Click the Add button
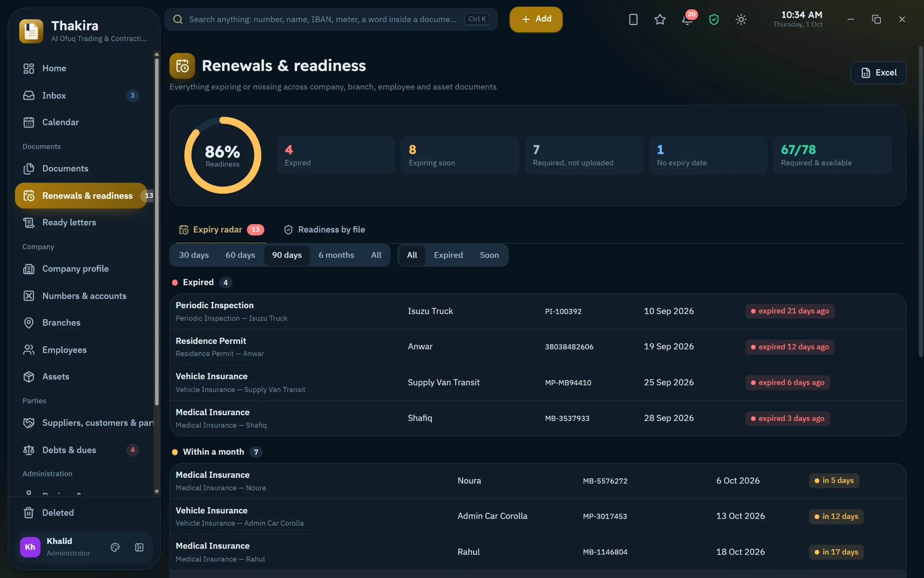The height and width of the screenshot is (578, 924). pyautogui.click(x=536, y=19)
